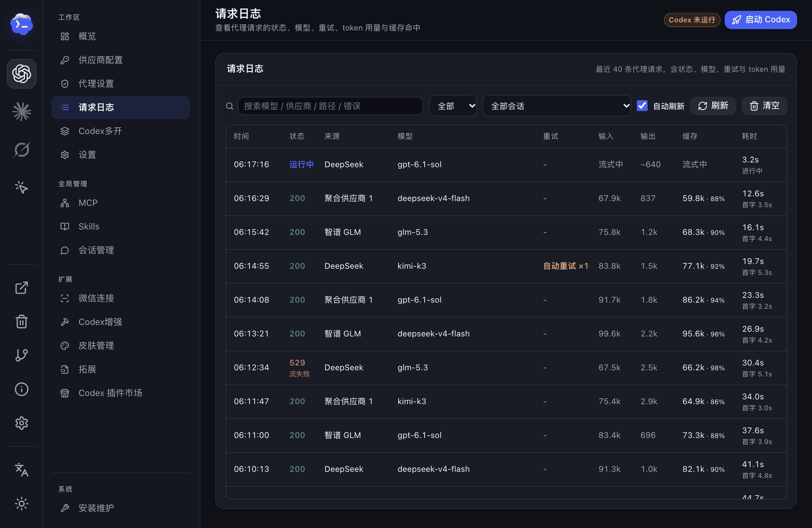
Task: Open the gear settings icon in rail
Action: pos(21,423)
